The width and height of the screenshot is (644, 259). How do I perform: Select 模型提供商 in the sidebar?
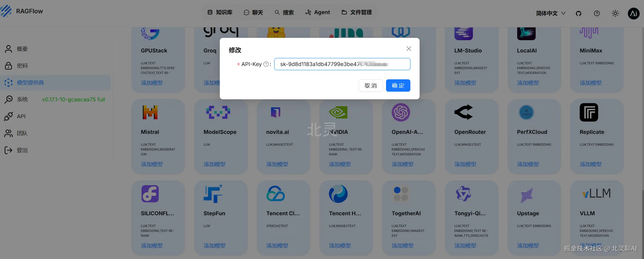point(56,83)
